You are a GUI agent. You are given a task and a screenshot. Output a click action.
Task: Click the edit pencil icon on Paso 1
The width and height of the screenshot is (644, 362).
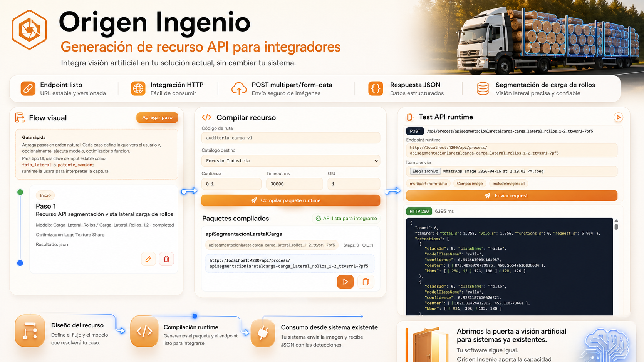tap(148, 259)
